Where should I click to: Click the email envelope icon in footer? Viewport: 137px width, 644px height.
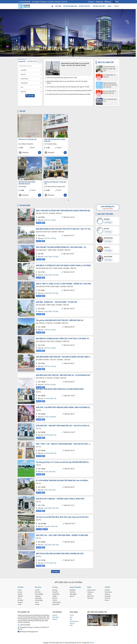(x=19, y=631)
